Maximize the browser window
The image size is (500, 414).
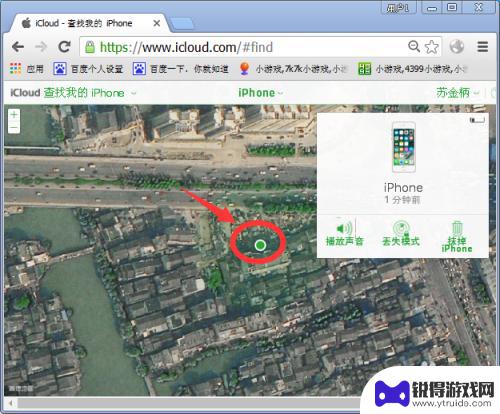point(452,7)
